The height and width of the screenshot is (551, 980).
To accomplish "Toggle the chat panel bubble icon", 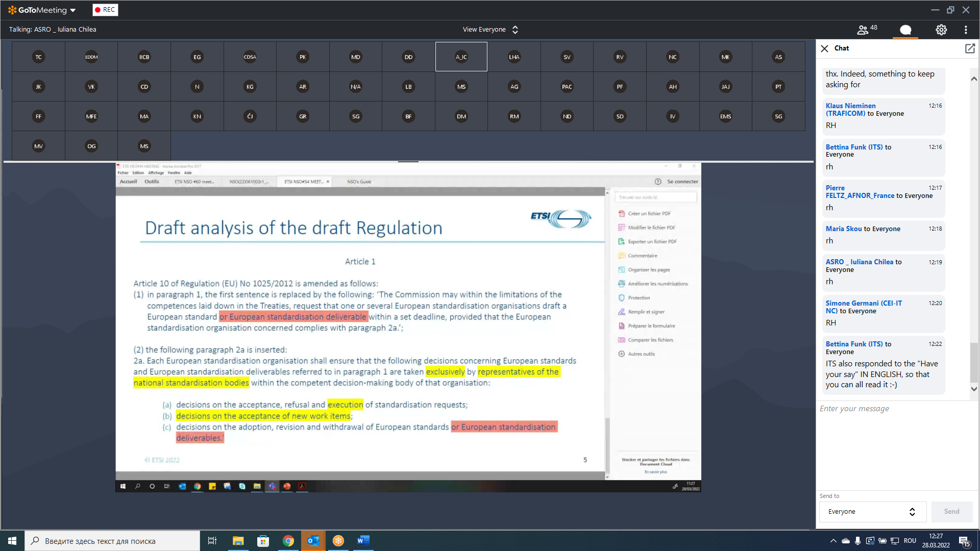I will [905, 30].
